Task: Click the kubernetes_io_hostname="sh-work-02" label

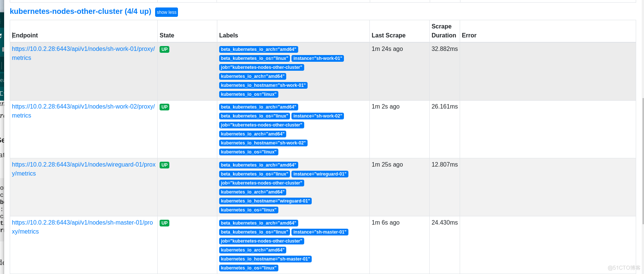Action: click(x=263, y=143)
